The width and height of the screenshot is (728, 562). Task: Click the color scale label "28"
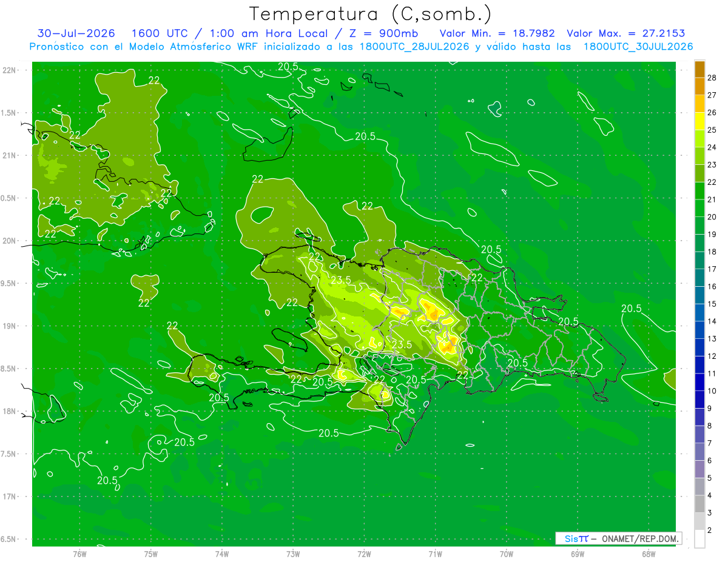coord(712,78)
